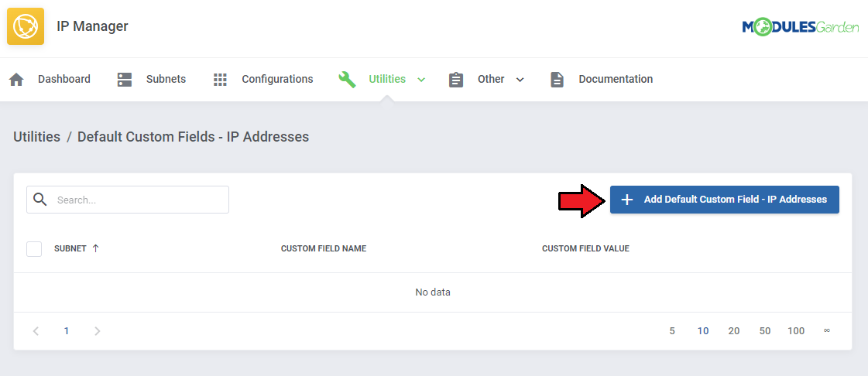Click the Subnet column header

[x=70, y=249]
